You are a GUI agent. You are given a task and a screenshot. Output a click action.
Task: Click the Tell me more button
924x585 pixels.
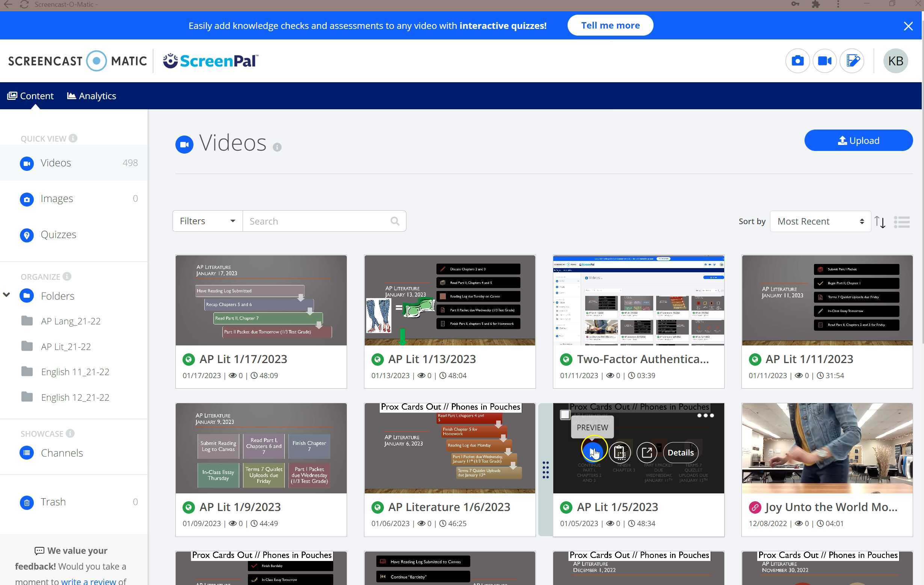610,25
